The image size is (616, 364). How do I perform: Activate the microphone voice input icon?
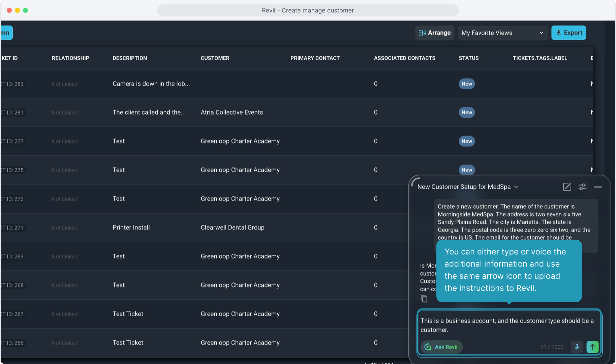[x=577, y=347]
